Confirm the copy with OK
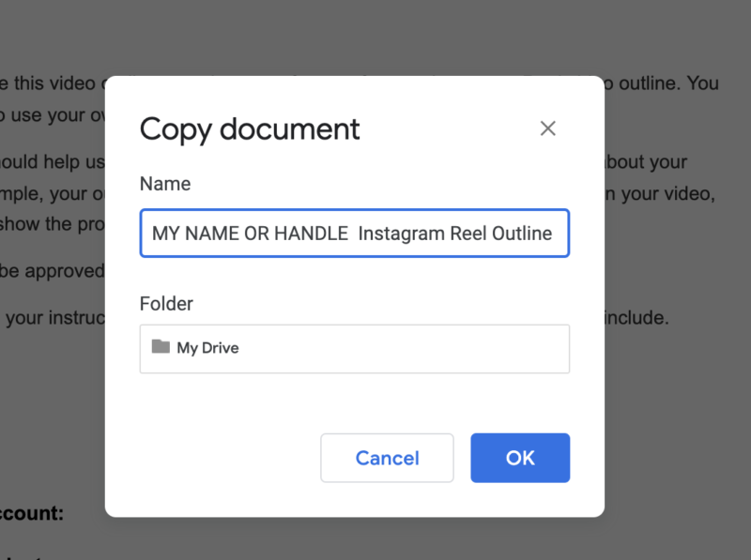Screen dimensions: 751x560 (x=520, y=458)
